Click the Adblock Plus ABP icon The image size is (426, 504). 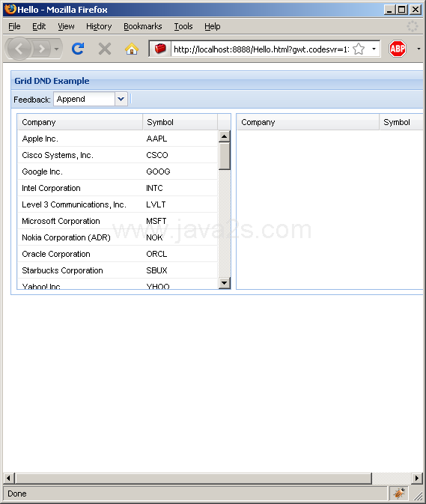pos(398,49)
